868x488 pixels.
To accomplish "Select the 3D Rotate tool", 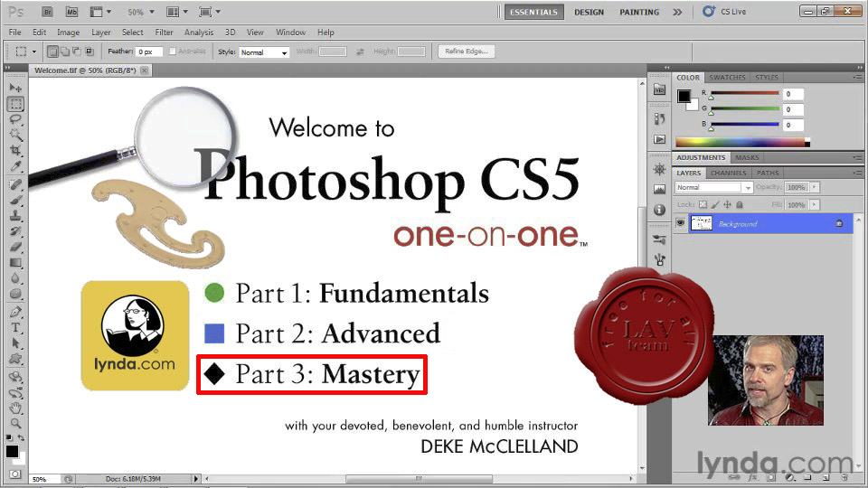I will coord(15,378).
